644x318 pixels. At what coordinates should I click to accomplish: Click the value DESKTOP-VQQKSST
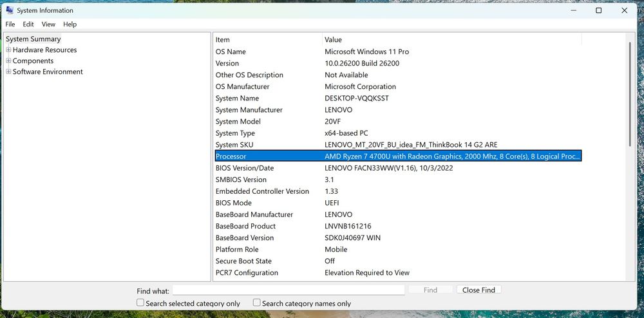coord(357,98)
